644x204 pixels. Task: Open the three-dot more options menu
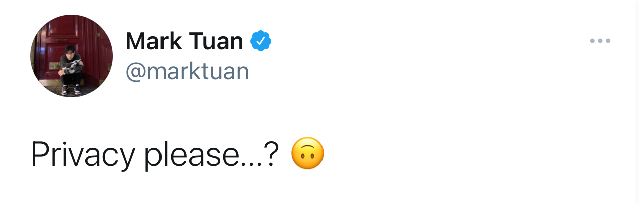[600, 41]
